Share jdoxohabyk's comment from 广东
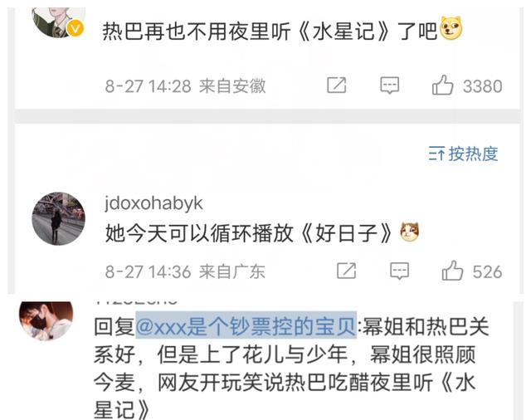531x420 pixels. coord(346,271)
